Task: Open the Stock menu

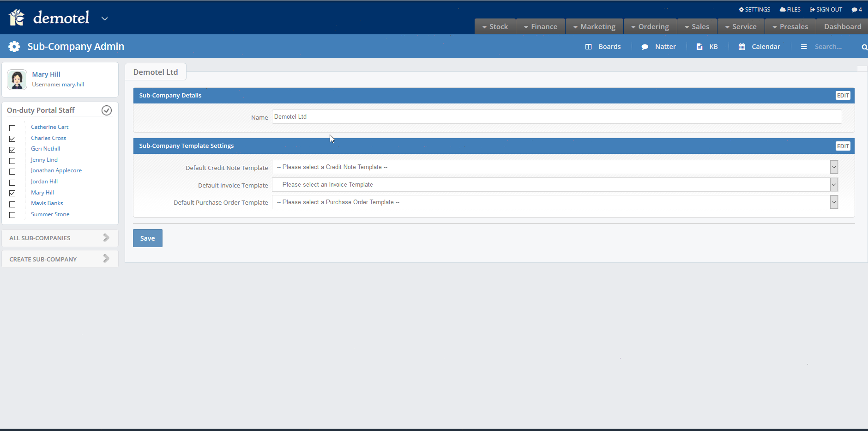Action: 495,26
